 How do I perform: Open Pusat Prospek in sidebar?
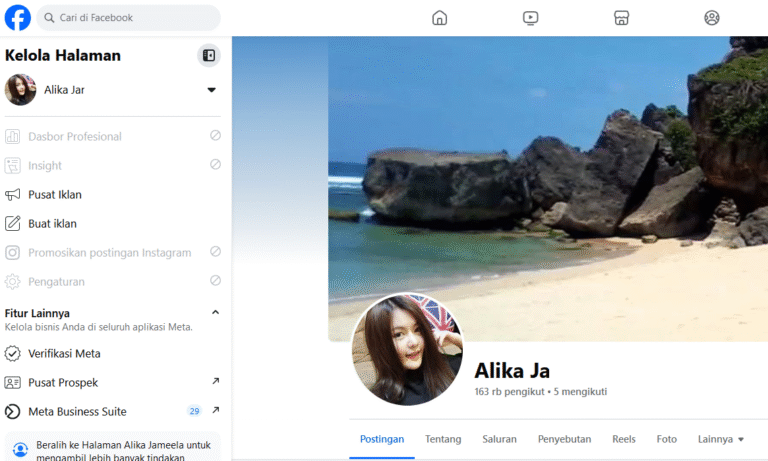click(x=63, y=382)
